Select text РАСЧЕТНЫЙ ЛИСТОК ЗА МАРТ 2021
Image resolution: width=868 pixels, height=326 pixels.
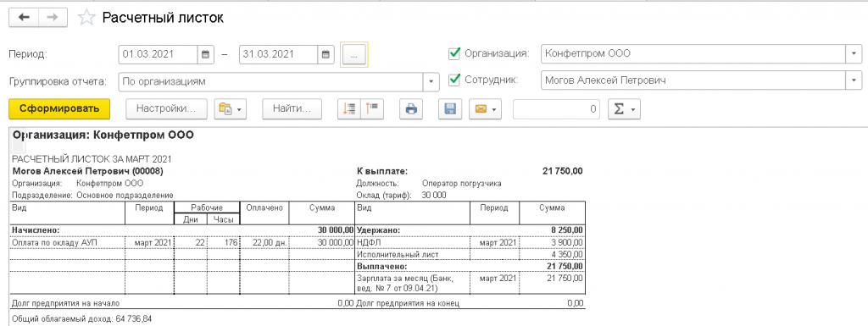pyautogui.click(x=92, y=160)
